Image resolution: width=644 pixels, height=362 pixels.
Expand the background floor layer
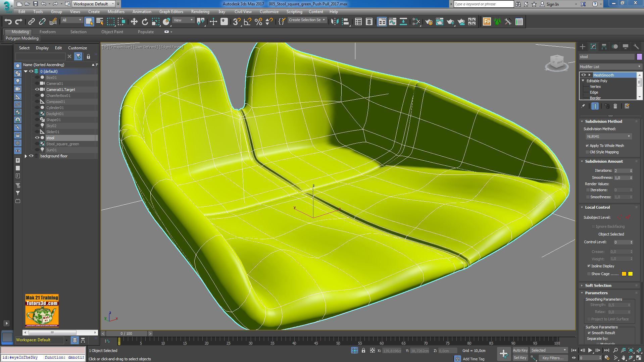coord(26,156)
